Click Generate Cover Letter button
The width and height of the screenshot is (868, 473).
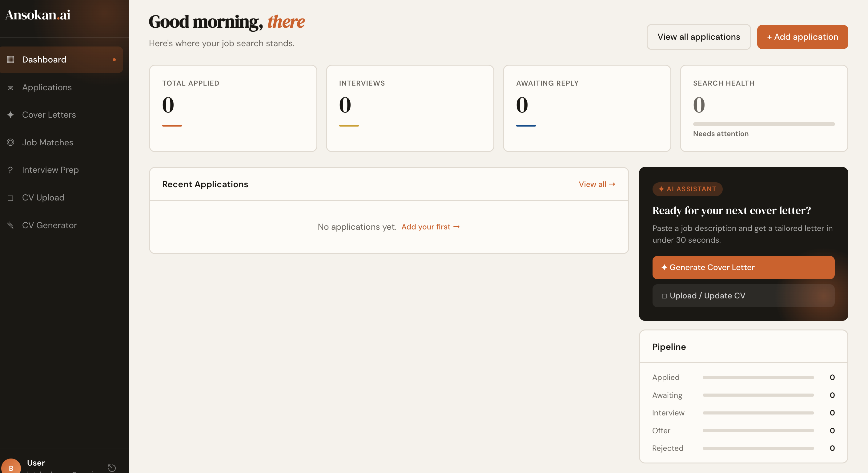743,267
